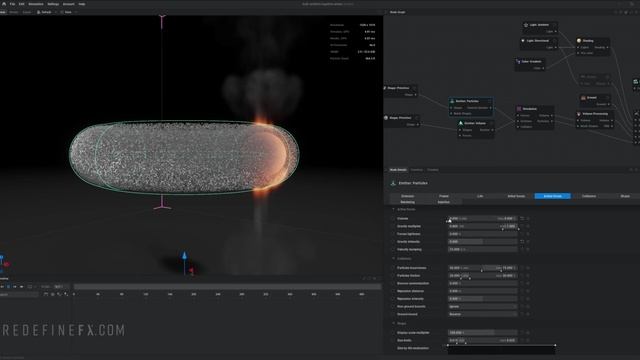
Task: Select the Volume Processing node icon
Action: [579, 114]
